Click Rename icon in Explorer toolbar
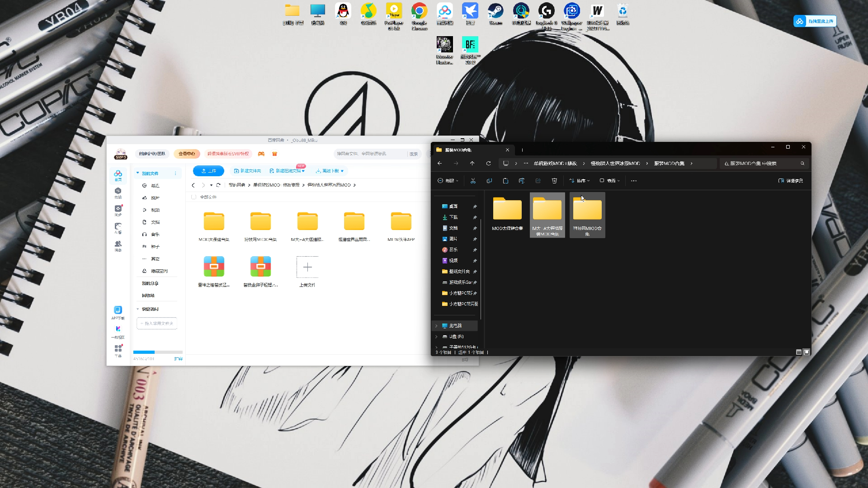The image size is (868, 488). click(x=522, y=181)
